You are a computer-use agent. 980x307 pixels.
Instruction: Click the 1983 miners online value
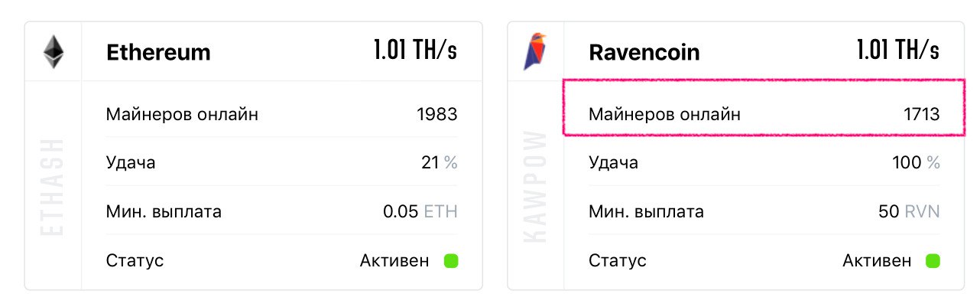point(436,115)
